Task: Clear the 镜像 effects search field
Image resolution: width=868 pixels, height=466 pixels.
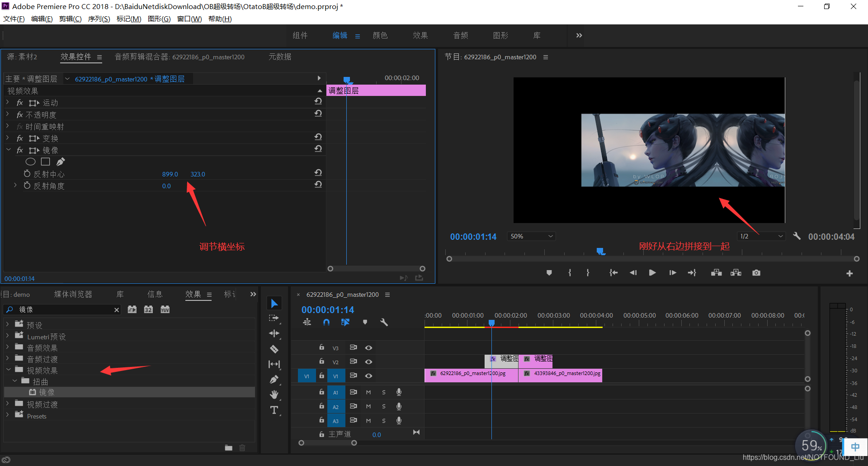Action: pos(117,310)
